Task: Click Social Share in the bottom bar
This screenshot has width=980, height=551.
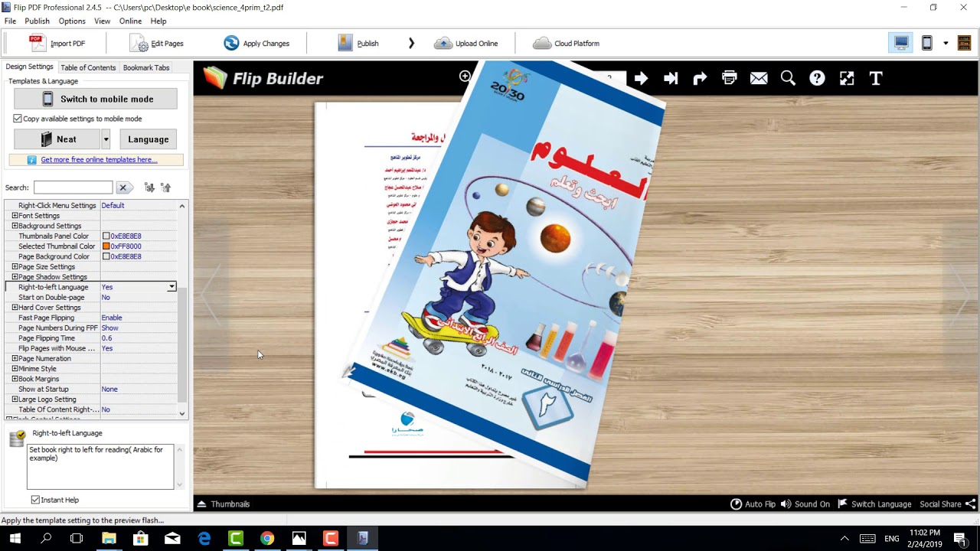Action: (948, 504)
